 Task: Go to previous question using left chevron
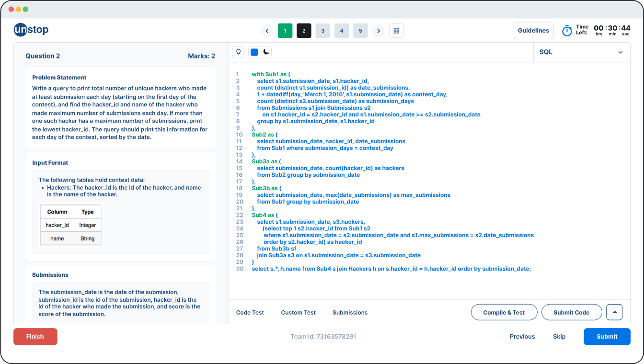[x=267, y=31]
